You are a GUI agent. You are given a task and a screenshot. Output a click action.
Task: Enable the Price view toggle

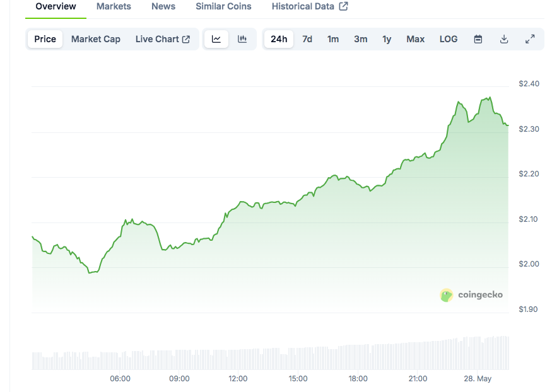pyautogui.click(x=44, y=39)
